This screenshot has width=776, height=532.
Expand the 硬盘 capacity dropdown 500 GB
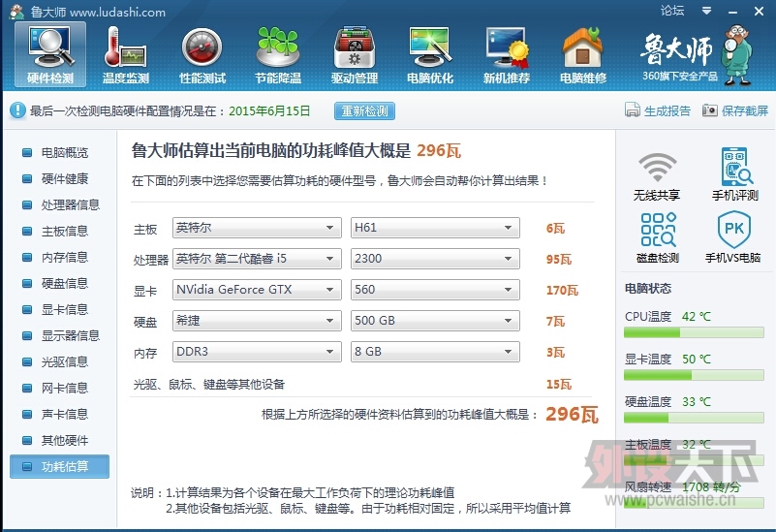click(435, 321)
